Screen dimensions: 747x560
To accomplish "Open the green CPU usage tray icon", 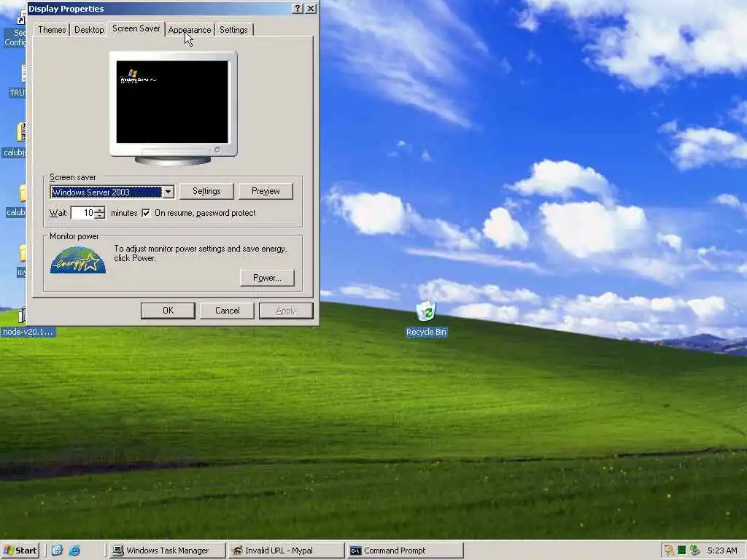I will coord(682,551).
